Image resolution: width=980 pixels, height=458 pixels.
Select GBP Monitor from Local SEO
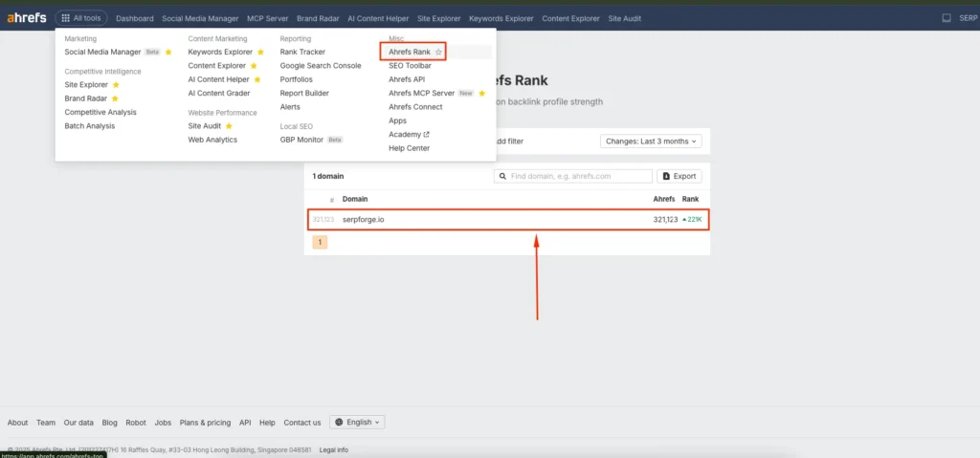click(x=301, y=140)
